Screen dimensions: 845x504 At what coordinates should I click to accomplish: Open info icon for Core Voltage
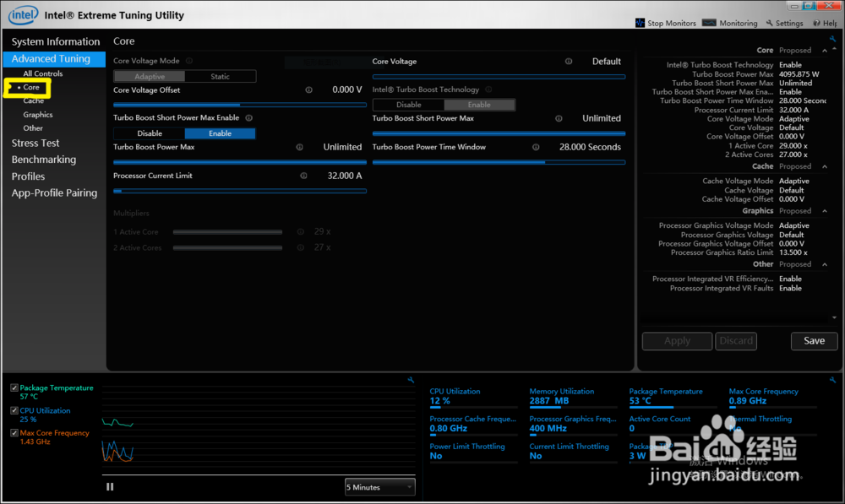click(x=569, y=62)
